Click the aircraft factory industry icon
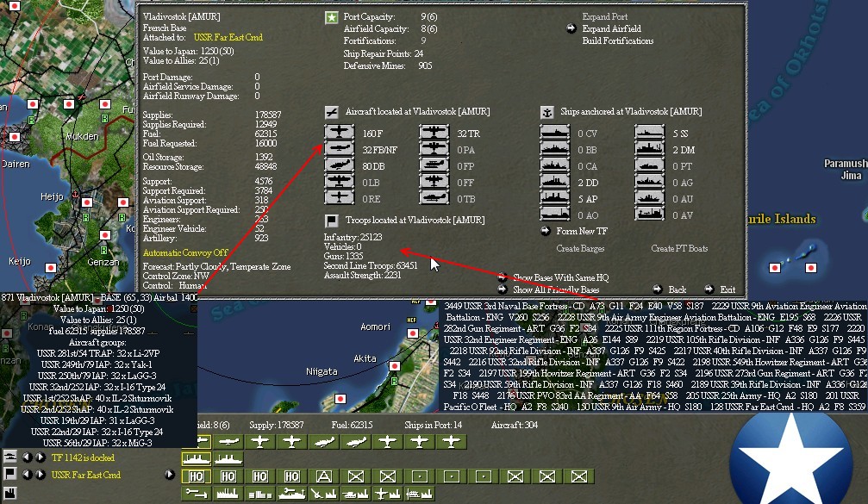 pos(388,493)
